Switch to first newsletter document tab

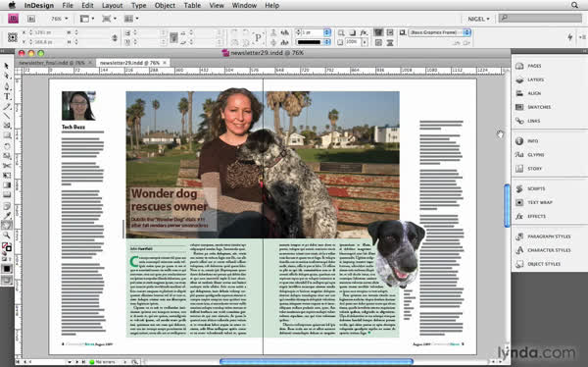pyautogui.click(x=52, y=63)
